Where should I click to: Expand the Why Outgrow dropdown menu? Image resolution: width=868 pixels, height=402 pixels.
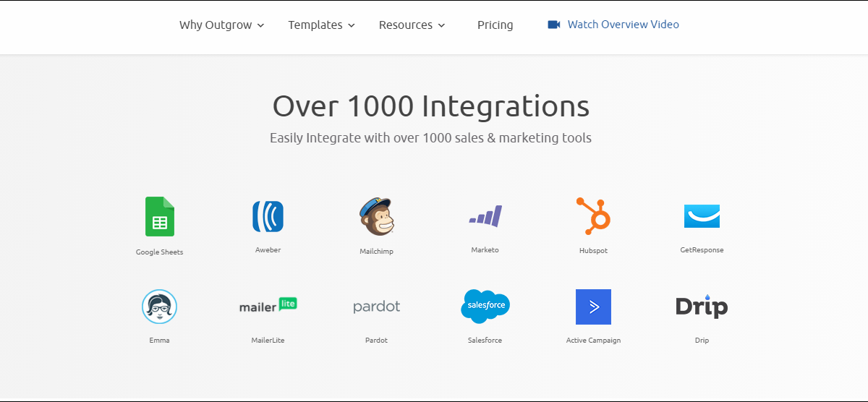(x=221, y=25)
